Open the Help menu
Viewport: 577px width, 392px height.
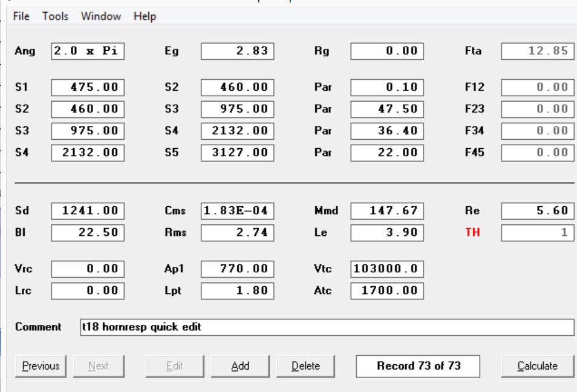click(x=145, y=16)
